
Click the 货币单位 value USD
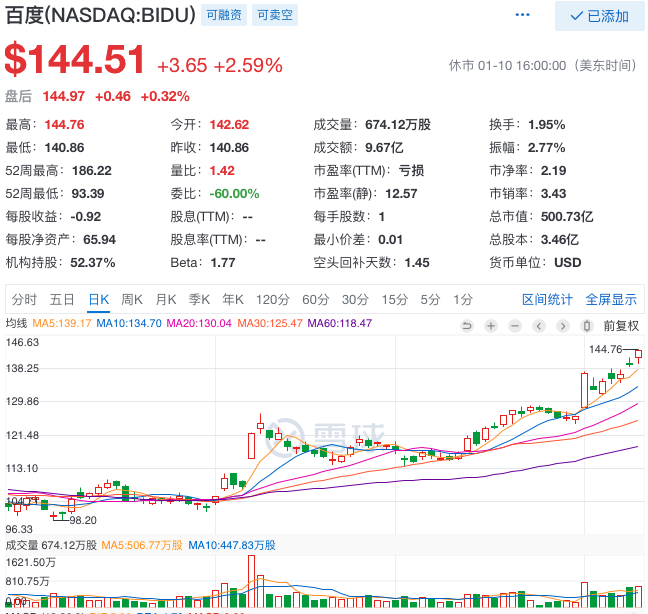point(567,262)
